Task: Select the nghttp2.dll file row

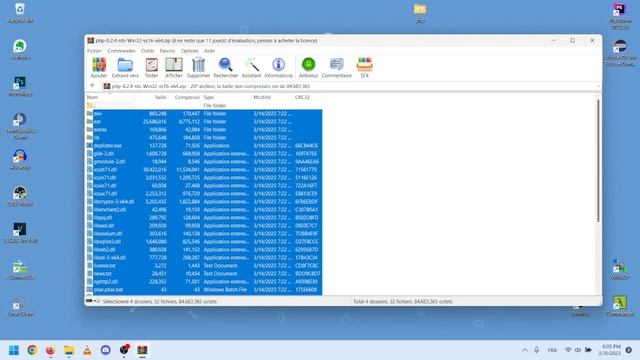Action: (x=204, y=282)
